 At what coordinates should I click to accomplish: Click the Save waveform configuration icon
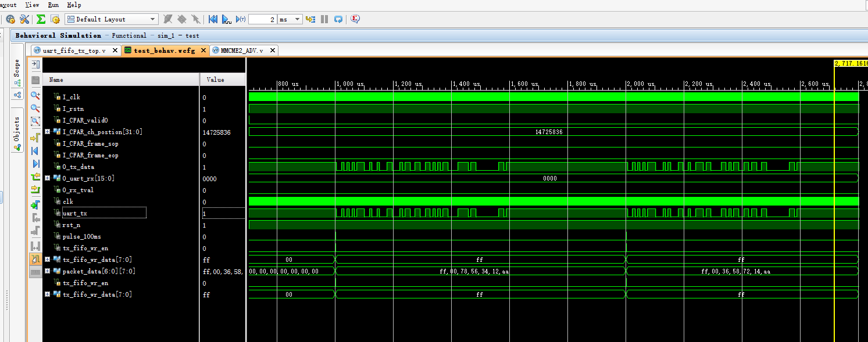(x=35, y=80)
